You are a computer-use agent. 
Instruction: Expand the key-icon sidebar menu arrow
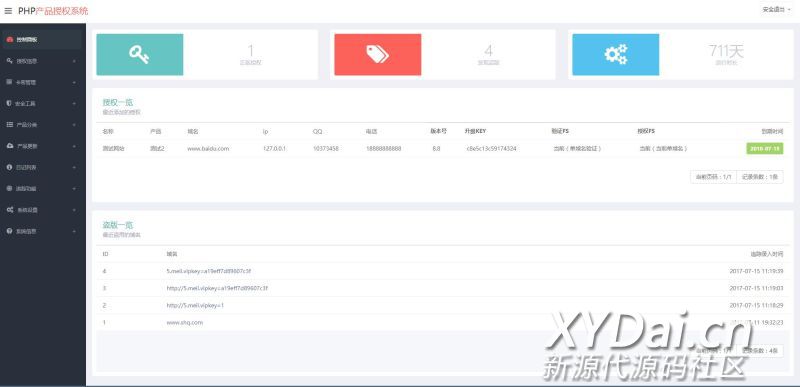[74, 61]
